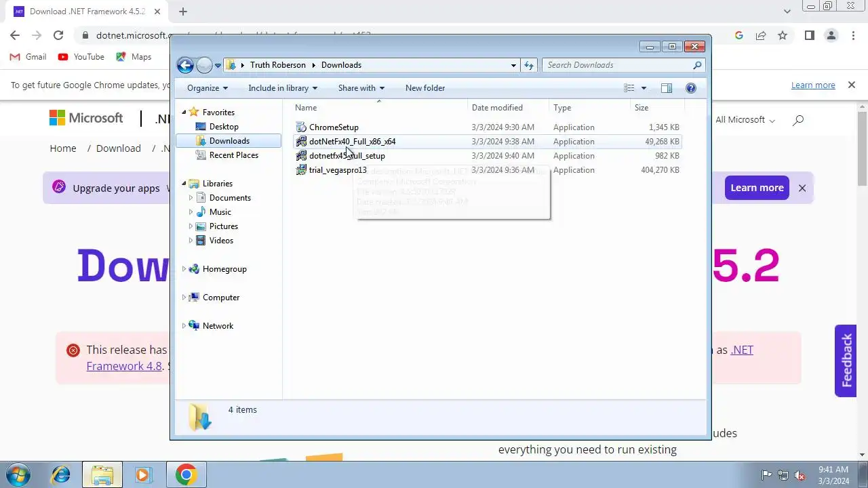Viewport: 868px width, 488px height.
Task: Select Downloads in navigation pane
Action: [229, 141]
